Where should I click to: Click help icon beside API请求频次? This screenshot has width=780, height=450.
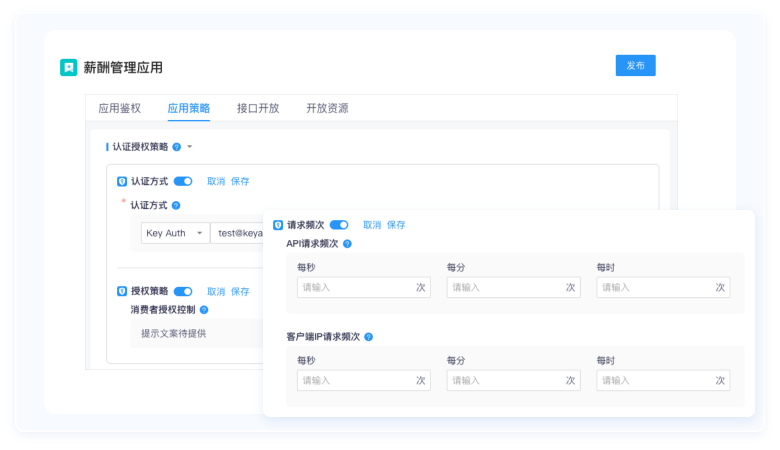click(348, 243)
